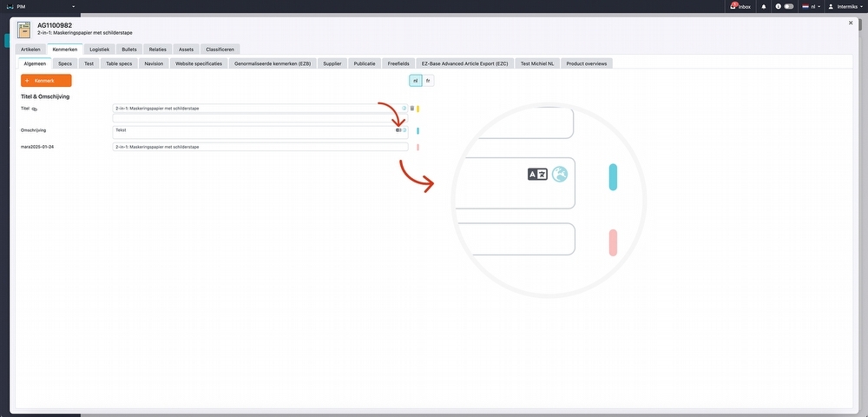Click the globe icon in Titel field
868x417 pixels.
click(404, 109)
